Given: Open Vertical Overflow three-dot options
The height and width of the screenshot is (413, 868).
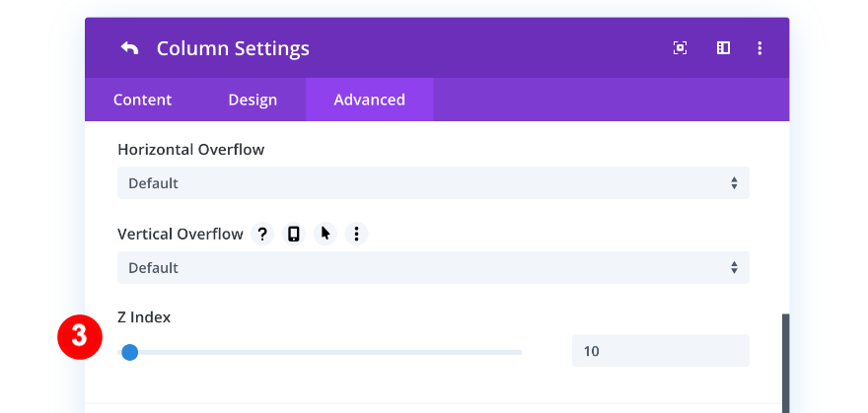Looking at the screenshot, I should point(356,234).
